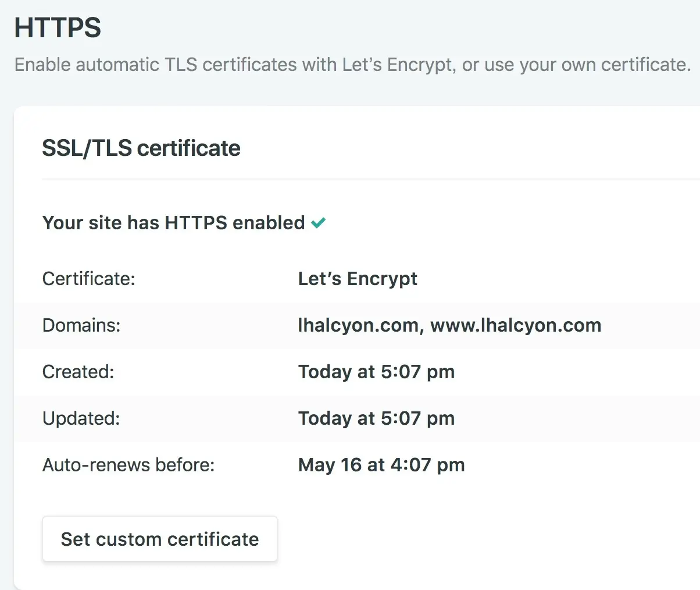This screenshot has height=590, width=700.
Task: Click the green HTTPS enabled checkmark
Action: (x=318, y=222)
